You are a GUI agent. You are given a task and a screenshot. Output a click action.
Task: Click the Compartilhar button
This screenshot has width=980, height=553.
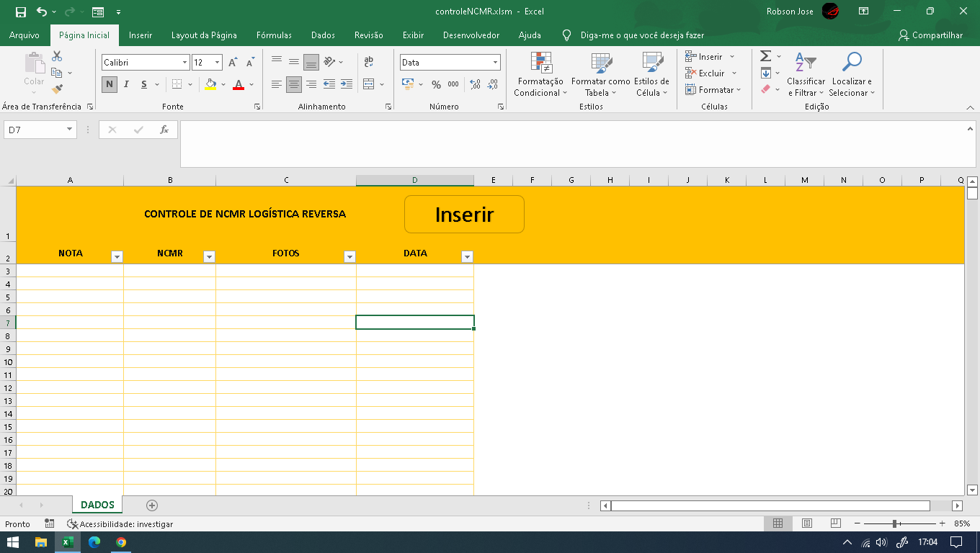[x=931, y=35]
